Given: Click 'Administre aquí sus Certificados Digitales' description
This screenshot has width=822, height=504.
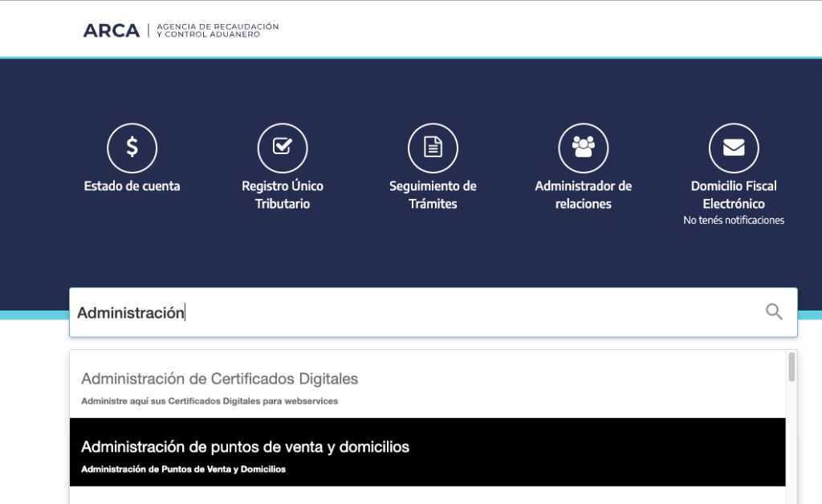Looking at the screenshot, I should click(x=210, y=401).
